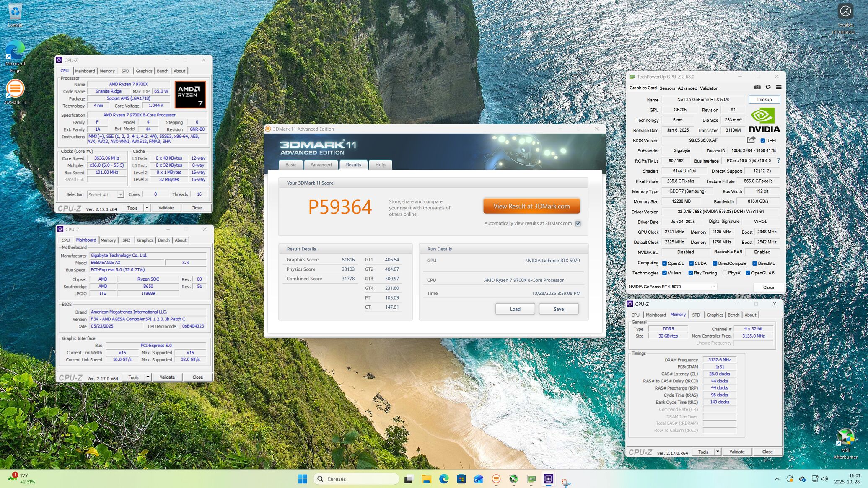
Task: Toggle the UEFI checkbox
Action: coord(763,141)
